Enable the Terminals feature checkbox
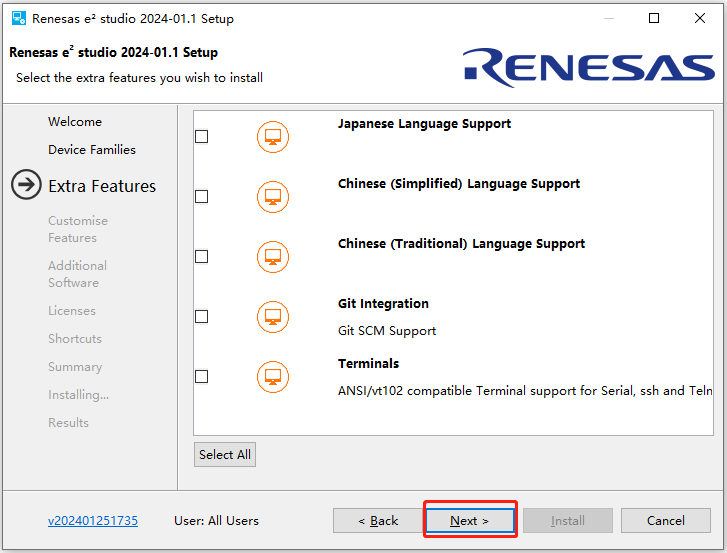 pyautogui.click(x=201, y=377)
